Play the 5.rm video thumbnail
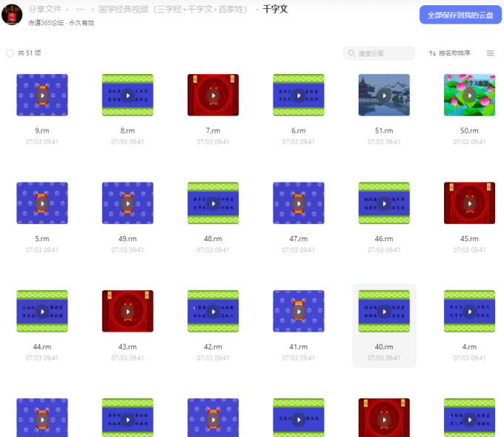Image resolution: width=504 pixels, height=437 pixels. coord(42,203)
